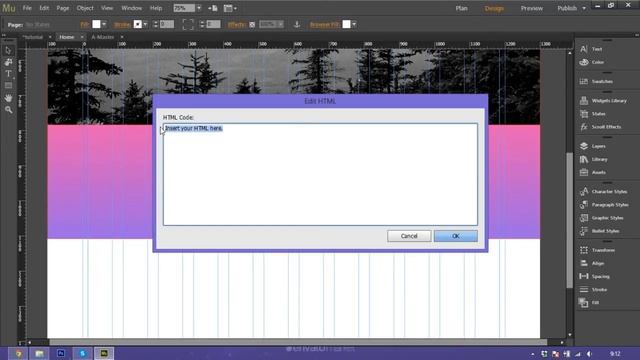Viewport: 640px width, 360px height.
Task: Open the View menu
Action: (x=107, y=8)
